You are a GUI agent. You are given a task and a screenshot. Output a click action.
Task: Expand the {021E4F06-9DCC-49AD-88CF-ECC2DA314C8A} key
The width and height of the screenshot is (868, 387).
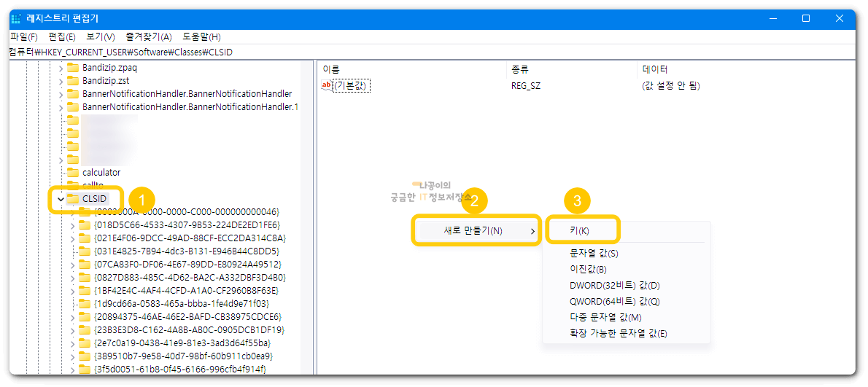click(x=72, y=238)
